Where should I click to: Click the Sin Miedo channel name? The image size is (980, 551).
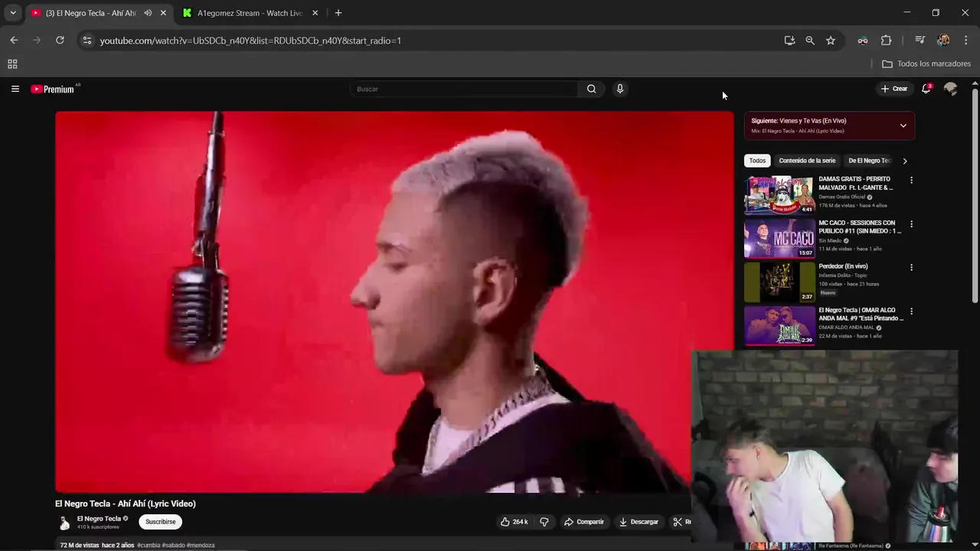(830, 240)
